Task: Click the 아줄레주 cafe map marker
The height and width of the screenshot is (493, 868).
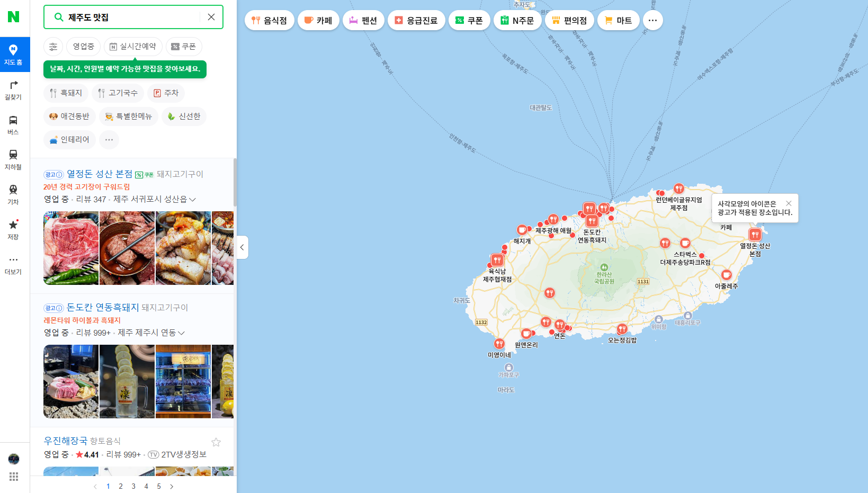Action: coord(727,275)
